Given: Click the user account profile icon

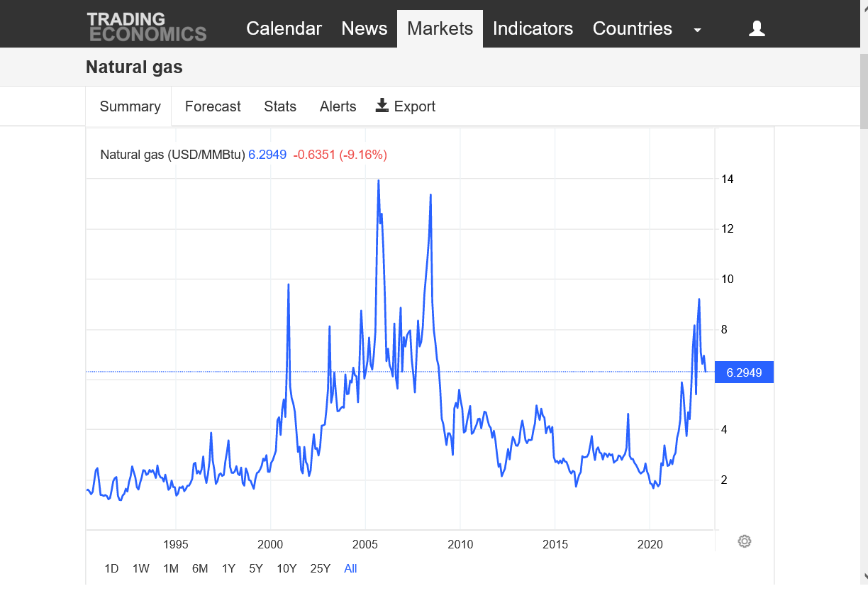Looking at the screenshot, I should point(757,28).
